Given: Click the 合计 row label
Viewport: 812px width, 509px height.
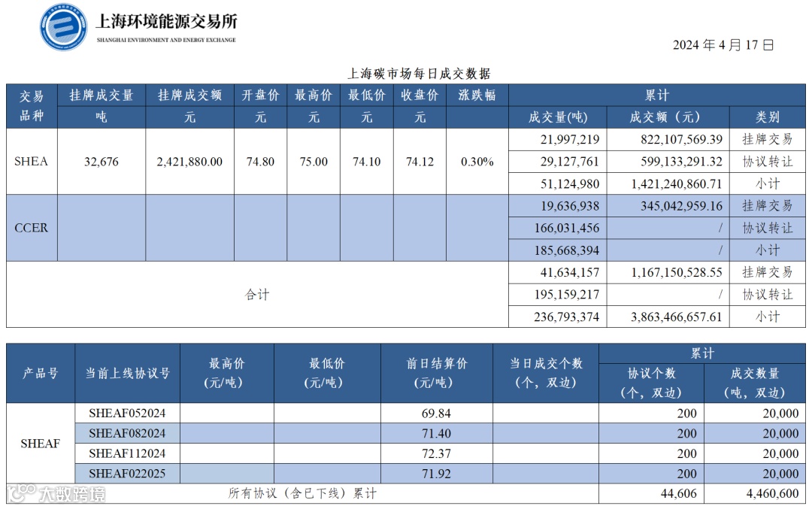Looking at the screenshot, I should tap(257, 295).
